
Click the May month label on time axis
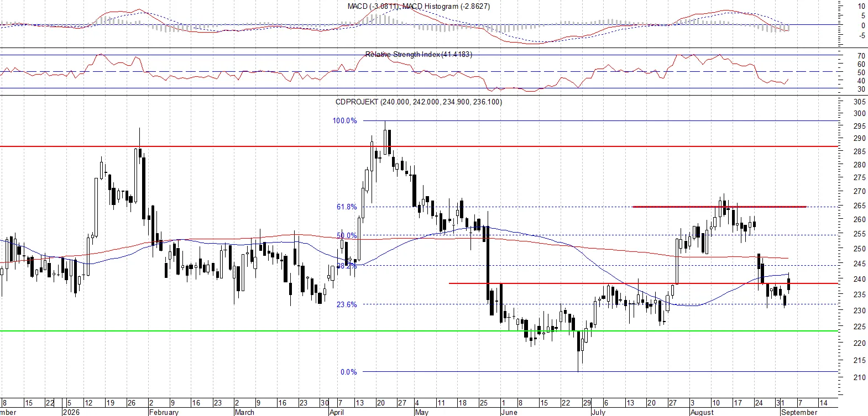[421, 412]
